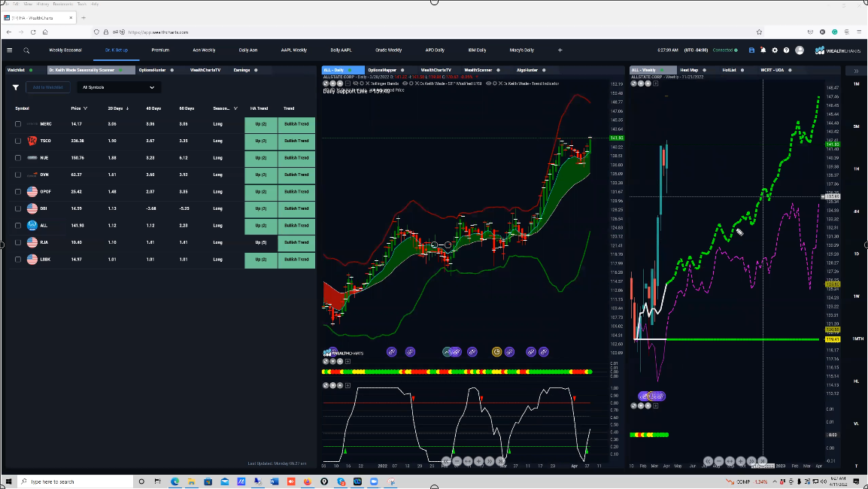Open the notifications bell icon

[x=763, y=50]
